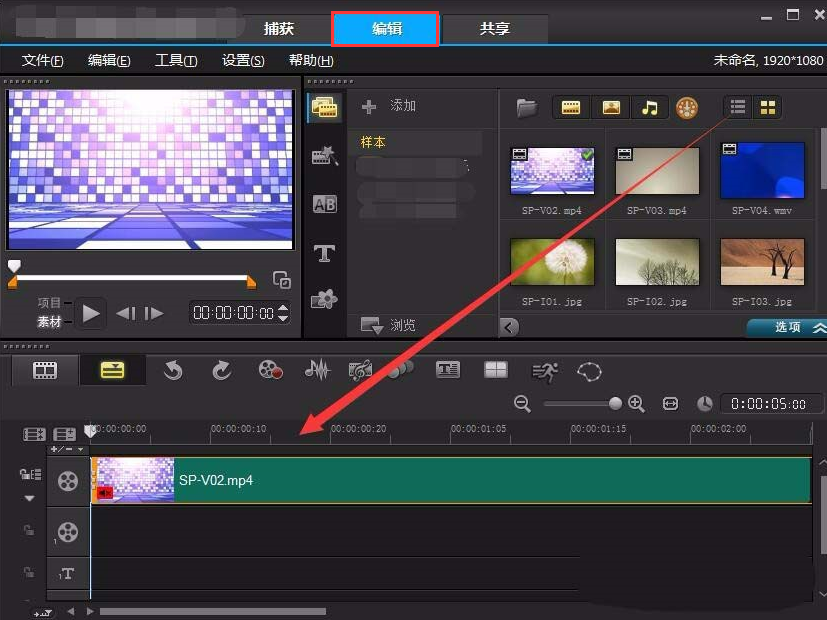Screen dimensions: 827x620
Task: Select the SP-V02.mp4 timeline clip
Action: [451, 480]
